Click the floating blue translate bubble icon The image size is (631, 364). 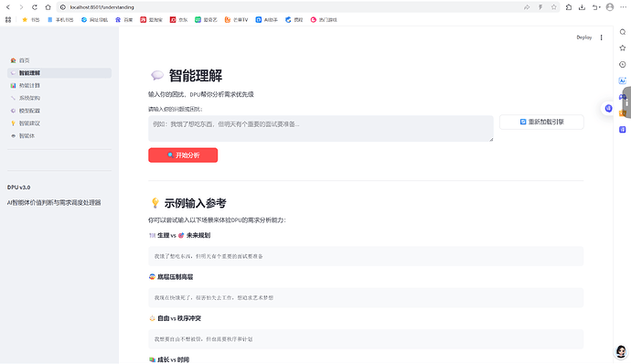[608, 108]
